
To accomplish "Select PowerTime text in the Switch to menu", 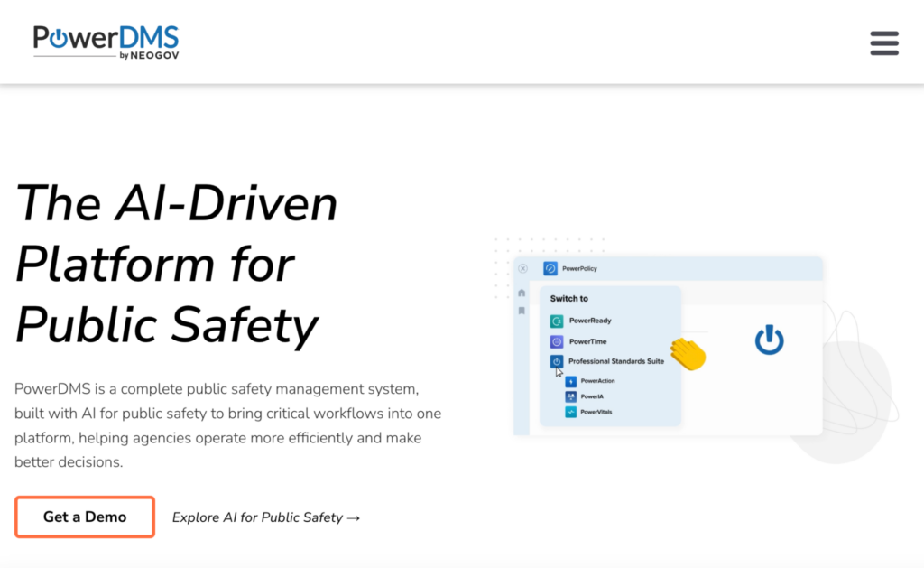I will tap(587, 341).
